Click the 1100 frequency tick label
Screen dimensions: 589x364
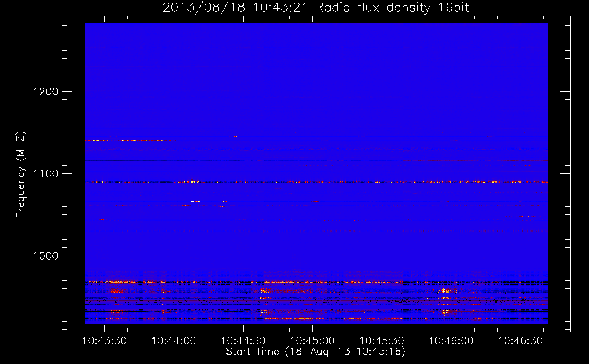(x=46, y=174)
